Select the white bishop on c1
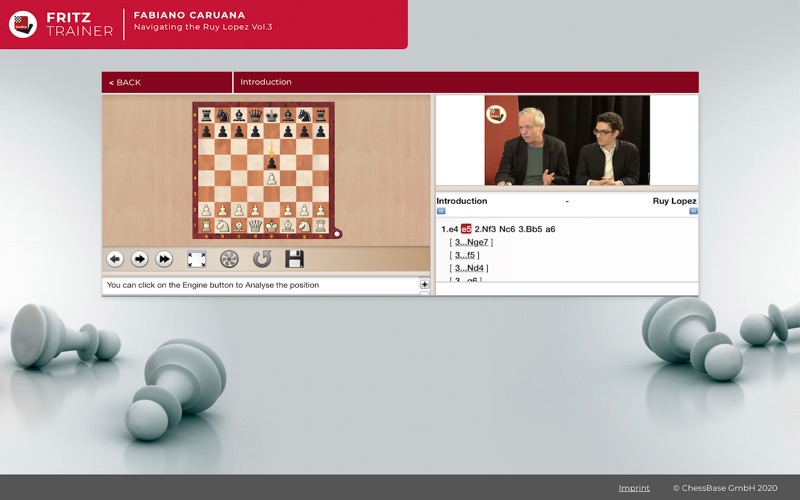Image resolution: width=800 pixels, height=500 pixels. [x=239, y=225]
